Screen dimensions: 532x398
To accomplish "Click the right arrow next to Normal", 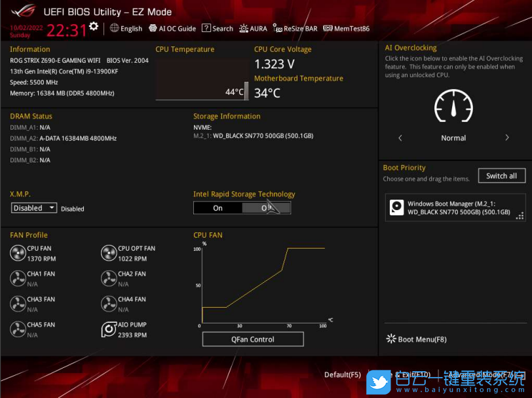I will pyautogui.click(x=506, y=138).
